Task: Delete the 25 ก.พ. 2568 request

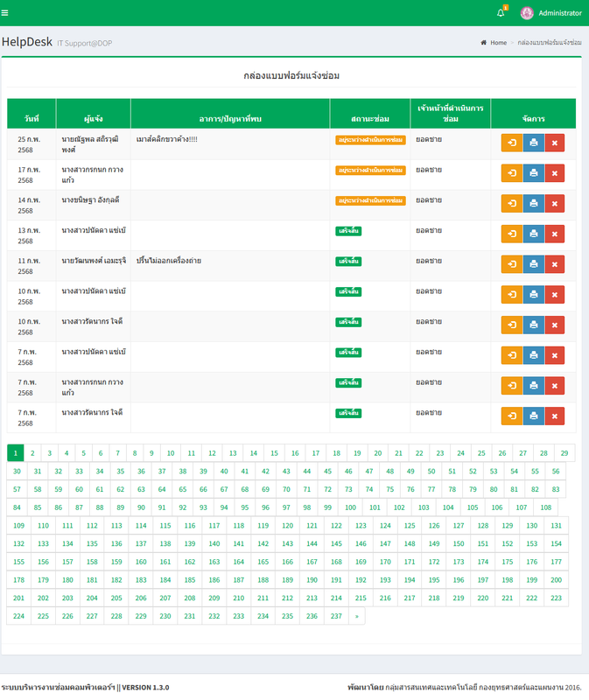Action: point(555,143)
